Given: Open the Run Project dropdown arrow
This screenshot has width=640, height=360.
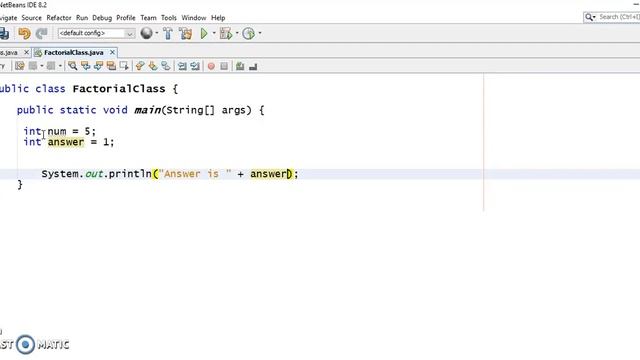Looking at the screenshot, I should [x=214, y=33].
